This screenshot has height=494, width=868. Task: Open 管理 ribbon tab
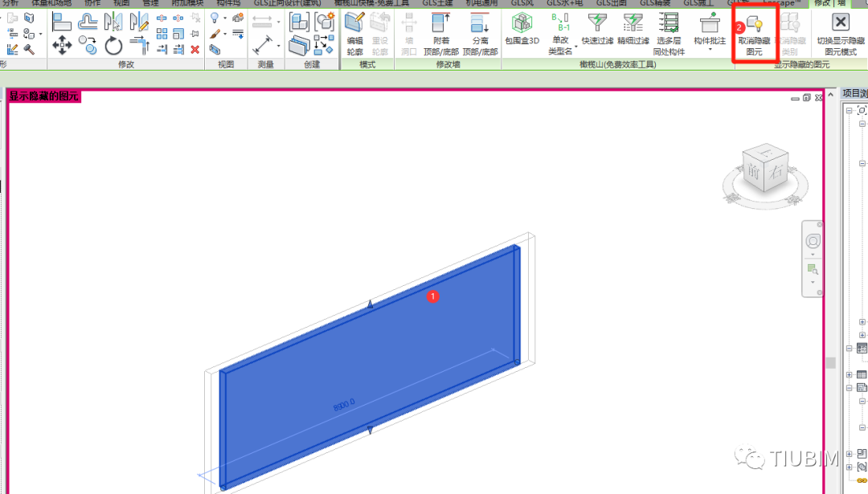pos(150,3)
